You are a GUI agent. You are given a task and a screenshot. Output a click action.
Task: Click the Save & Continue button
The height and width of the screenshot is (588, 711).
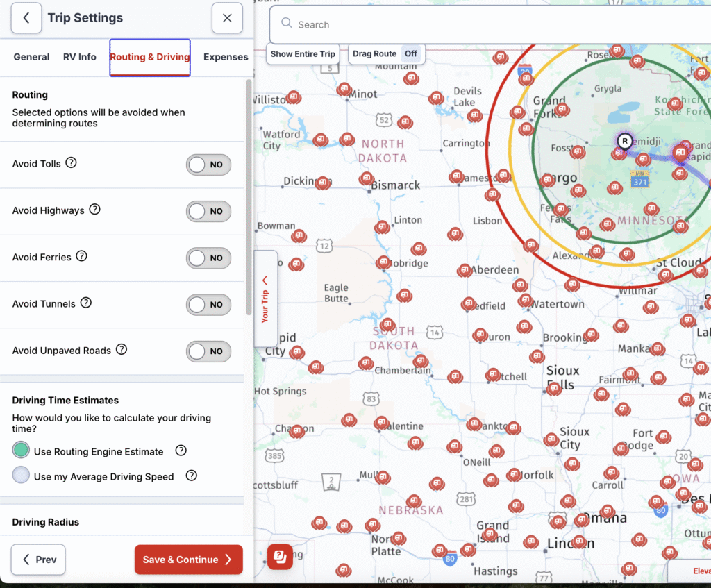(x=188, y=560)
